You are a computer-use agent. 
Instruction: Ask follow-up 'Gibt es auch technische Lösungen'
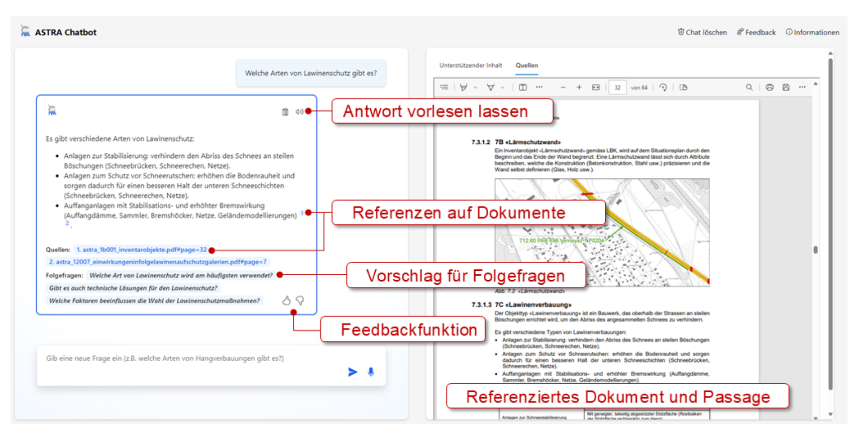click(133, 288)
